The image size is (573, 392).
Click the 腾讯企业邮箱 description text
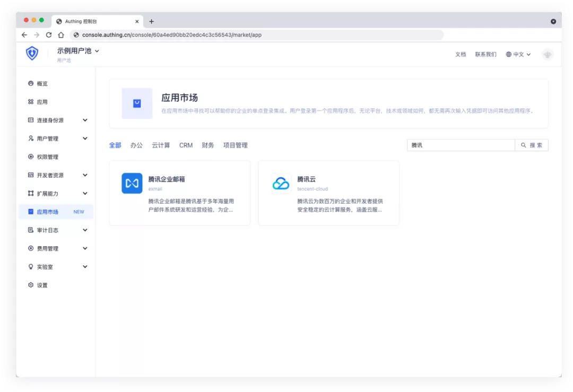(x=191, y=205)
